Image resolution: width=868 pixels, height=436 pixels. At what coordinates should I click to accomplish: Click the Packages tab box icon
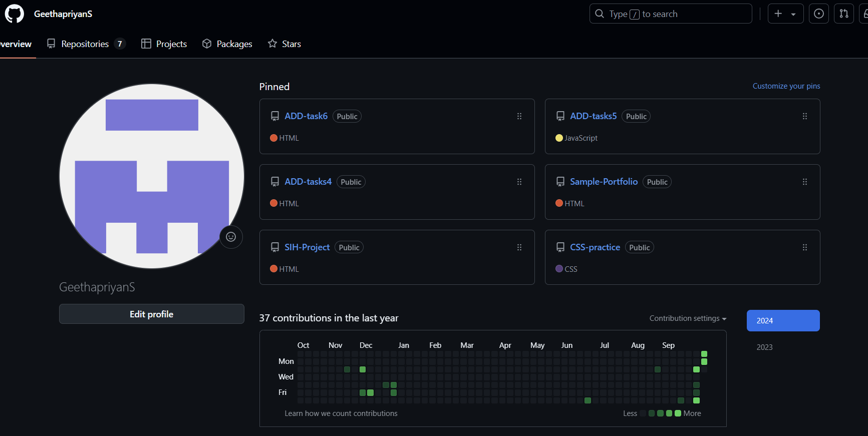pyautogui.click(x=207, y=44)
